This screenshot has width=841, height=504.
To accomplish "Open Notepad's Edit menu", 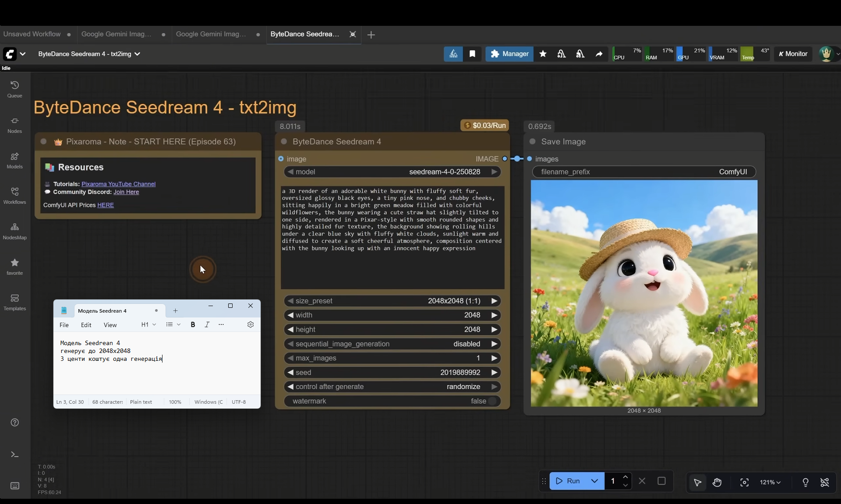I will coord(86,325).
